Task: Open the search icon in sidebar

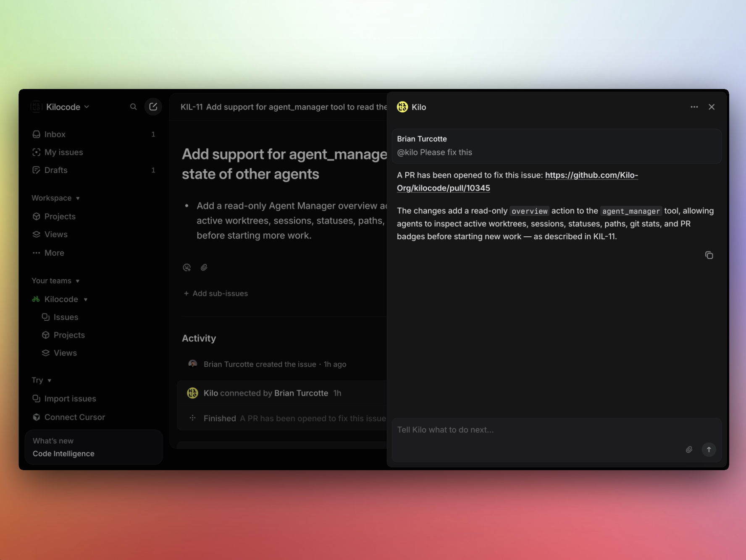Action: (134, 107)
